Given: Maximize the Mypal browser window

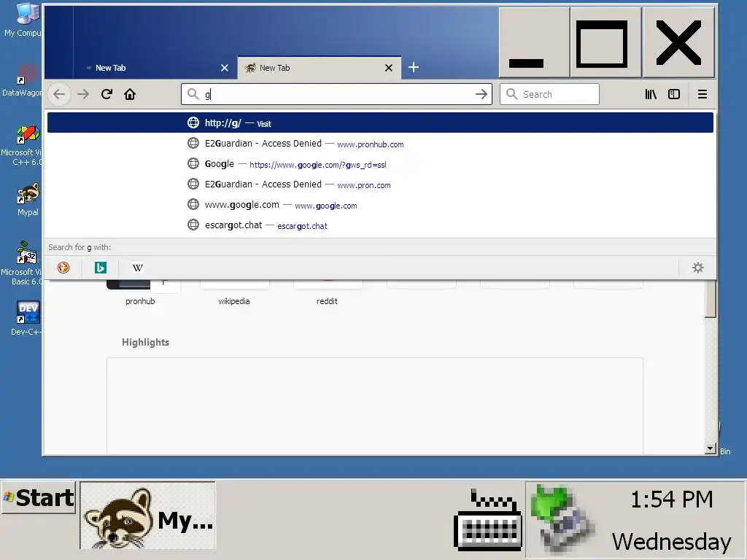Looking at the screenshot, I should pyautogui.click(x=606, y=42).
